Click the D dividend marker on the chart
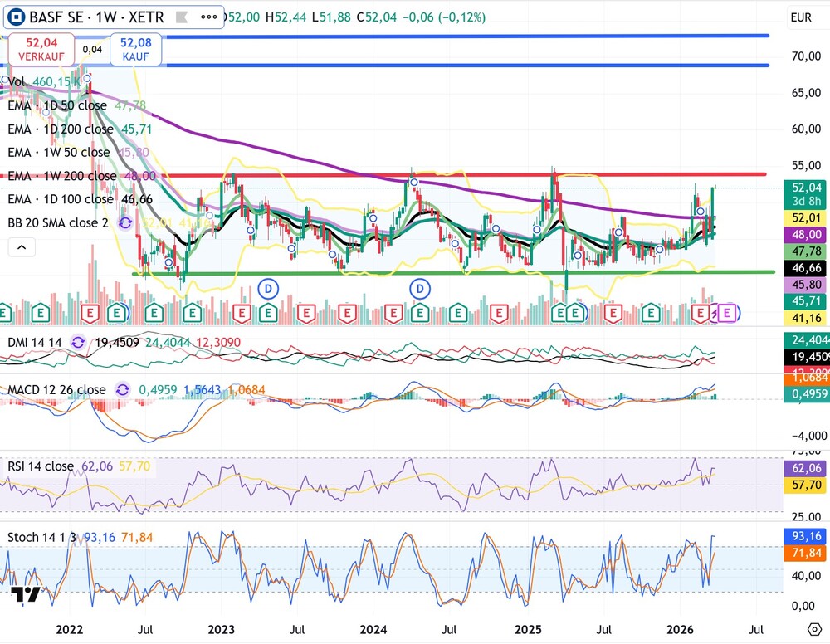830x644 pixels. [268, 289]
